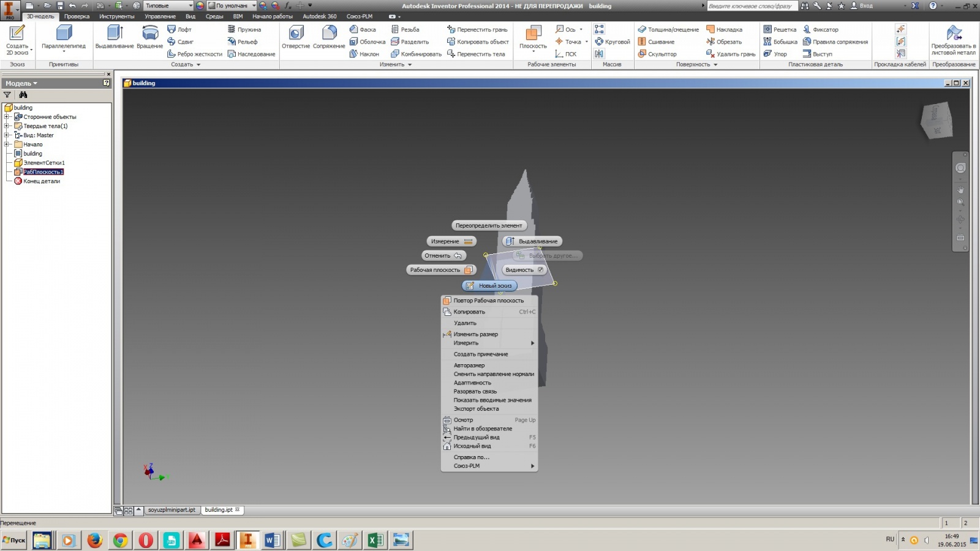Open the Правила сопряжения tool
Viewport: 980px width, 551px height.
pos(835,42)
